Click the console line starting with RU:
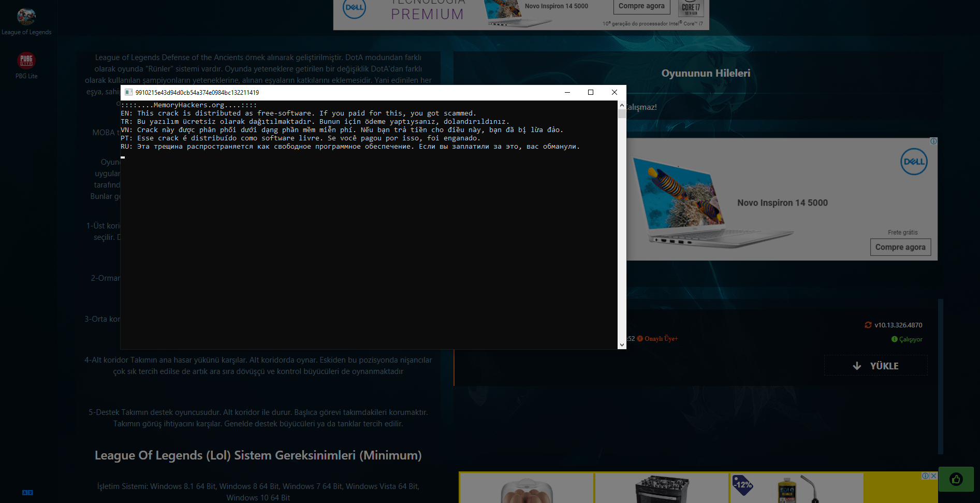Viewport: 980px width, 503px height. point(350,147)
